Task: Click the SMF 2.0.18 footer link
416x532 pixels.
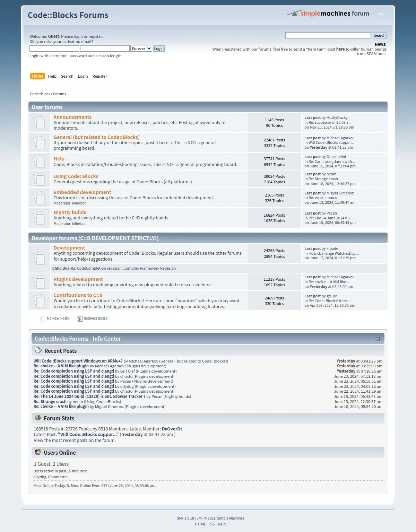Action: pyautogui.click(x=185, y=518)
